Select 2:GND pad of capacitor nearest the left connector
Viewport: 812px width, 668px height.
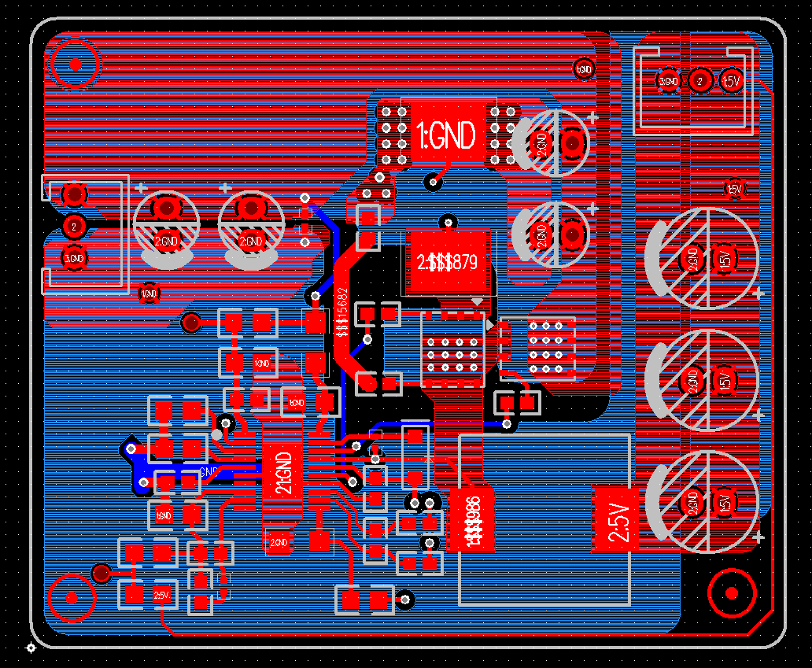(166, 242)
